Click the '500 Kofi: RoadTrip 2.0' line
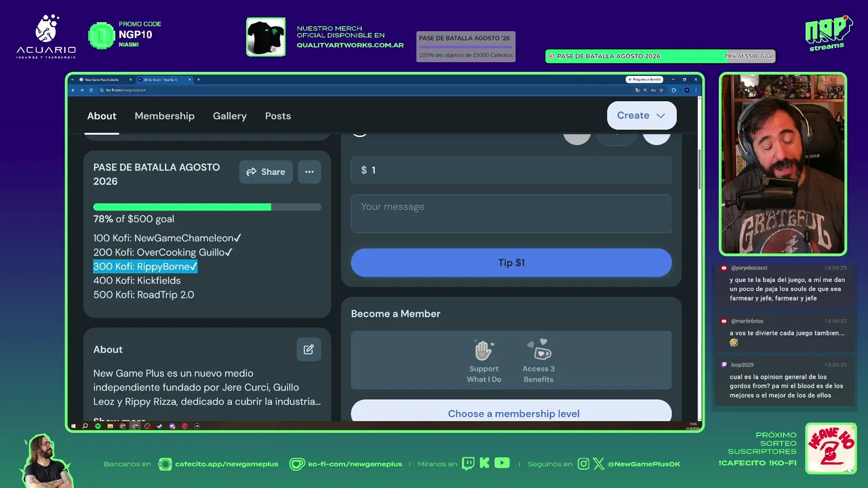Viewport: 868px width, 488px height. (144, 295)
